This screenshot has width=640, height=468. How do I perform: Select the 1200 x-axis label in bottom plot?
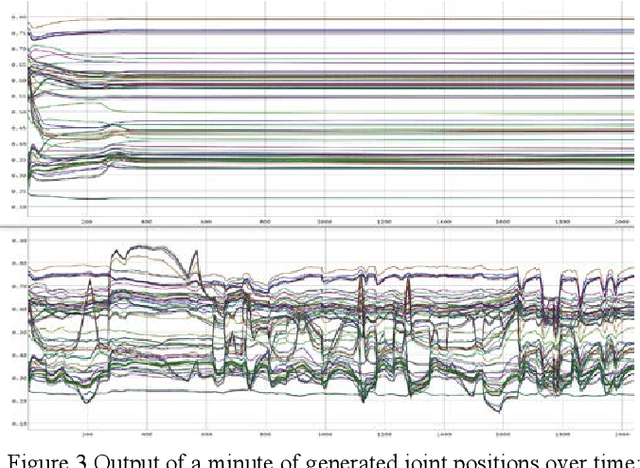click(x=384, y=435)
